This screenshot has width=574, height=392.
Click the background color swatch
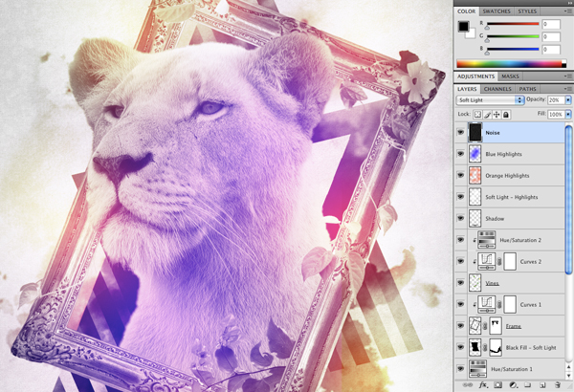pos(471,34)
